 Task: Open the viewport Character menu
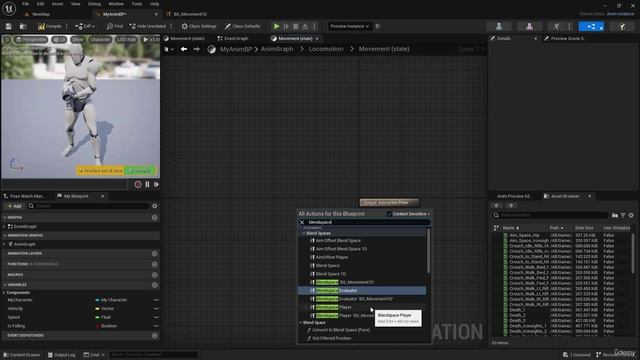[100, 40]
